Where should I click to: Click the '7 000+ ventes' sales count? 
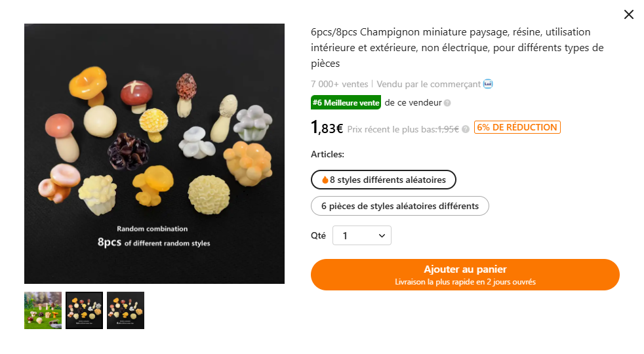click(339, 84)
